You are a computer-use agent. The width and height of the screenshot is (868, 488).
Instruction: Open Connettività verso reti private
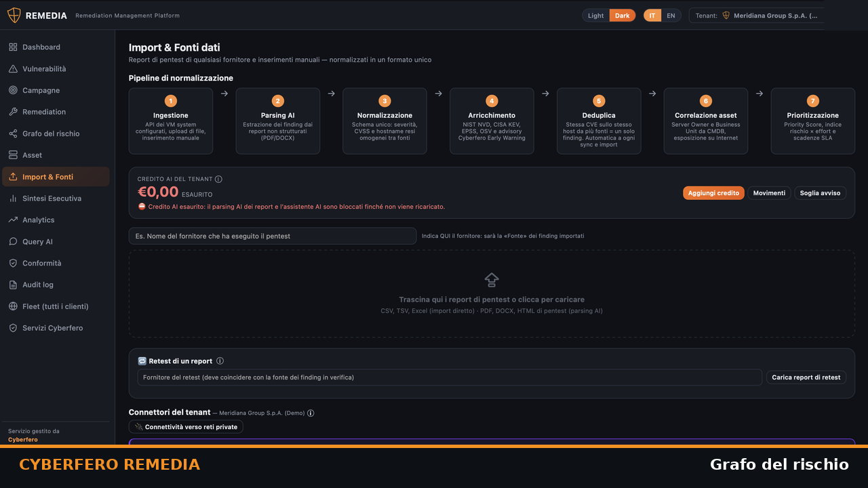pos(186,427)
